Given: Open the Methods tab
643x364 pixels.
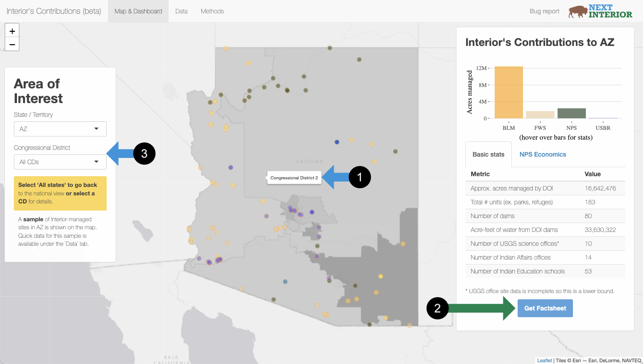Looking at the screenshot, I should (x=212, y=11).
